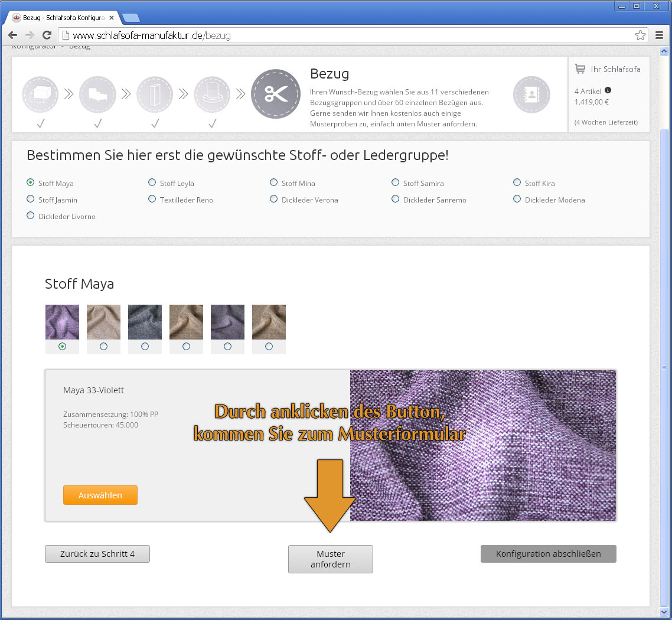Click the info icon next to 4 Artikel
This screenshot has height=620, width=672.
[608, 90]
